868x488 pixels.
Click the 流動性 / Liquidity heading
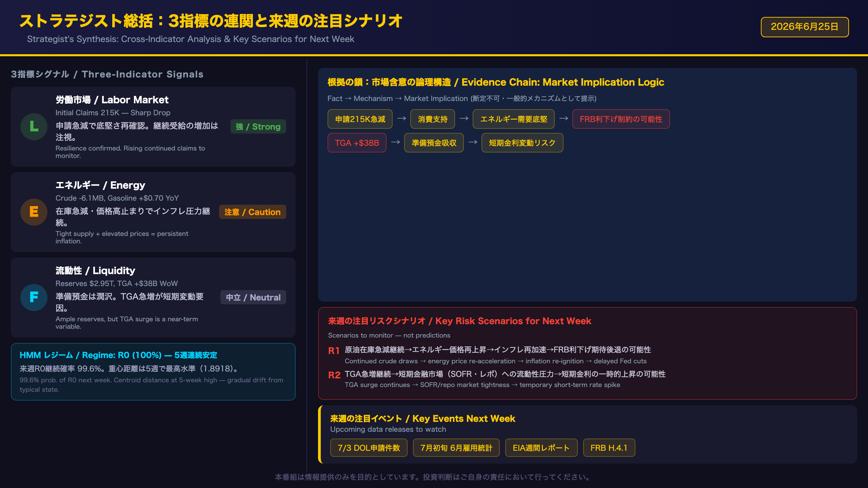95,270
